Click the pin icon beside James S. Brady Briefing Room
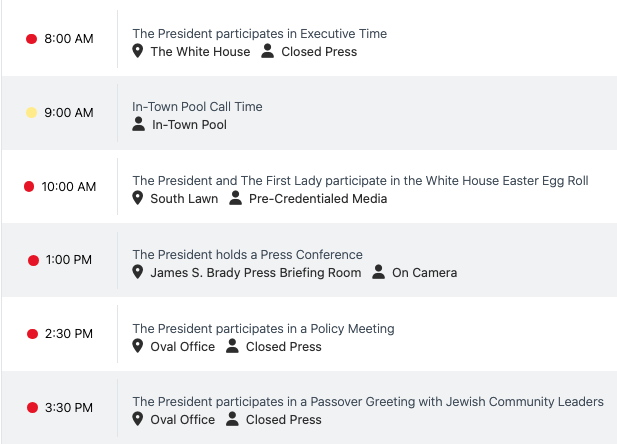The image size is (617, 444). pyautogui.click(x=139, y=273)
